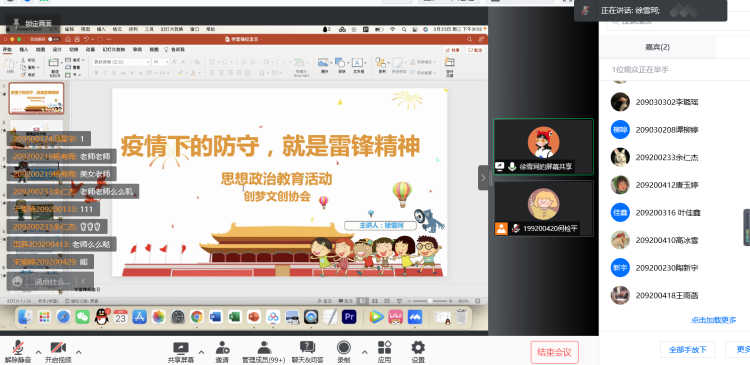750x365 pixels.
Task: Expand share options arrow beside 共享屏幕
Action: tap(201, 353)
